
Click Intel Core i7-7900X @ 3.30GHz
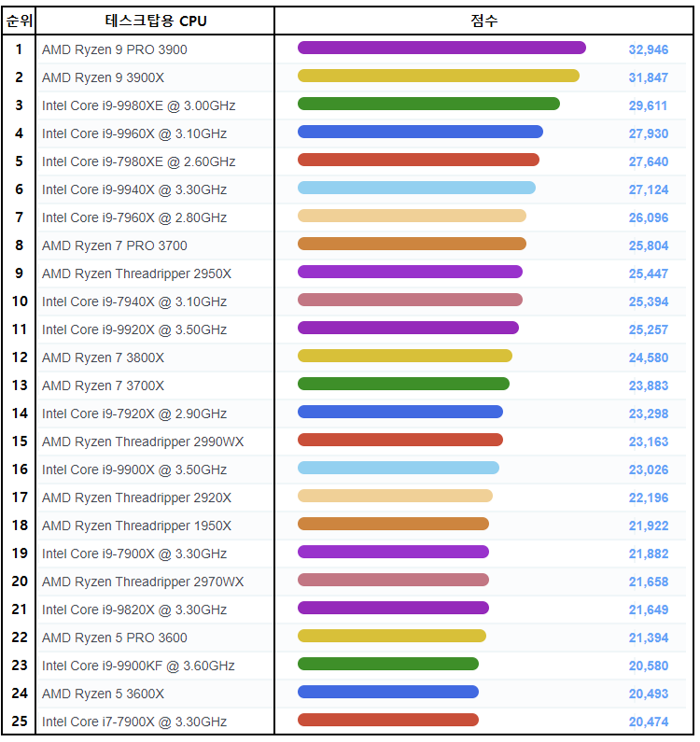134,721
